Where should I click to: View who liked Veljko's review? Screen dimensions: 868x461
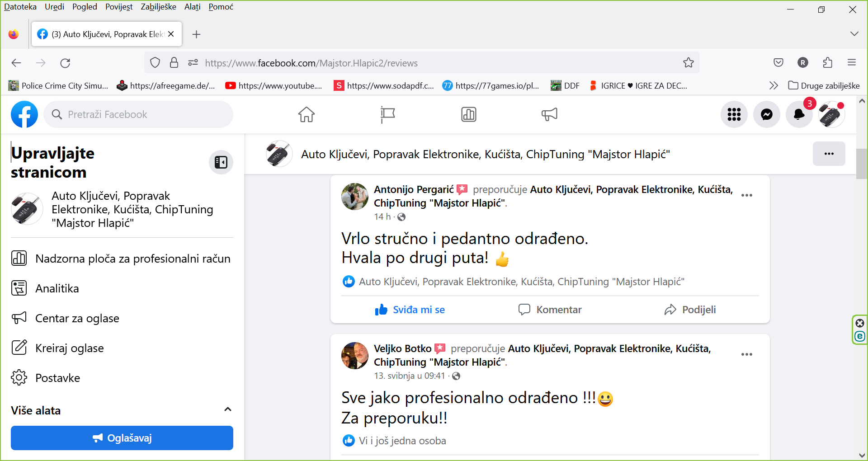point(402,441)
